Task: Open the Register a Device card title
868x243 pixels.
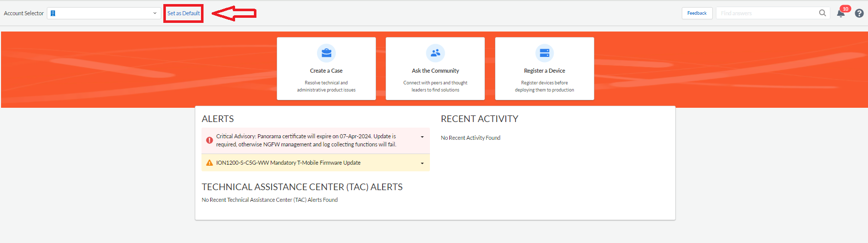Action: tap(544, 71)
